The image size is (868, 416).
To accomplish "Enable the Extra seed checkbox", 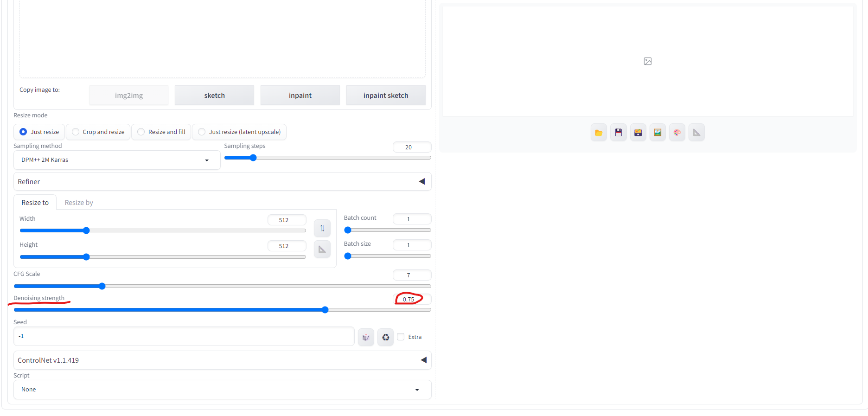I will (401, 337).
